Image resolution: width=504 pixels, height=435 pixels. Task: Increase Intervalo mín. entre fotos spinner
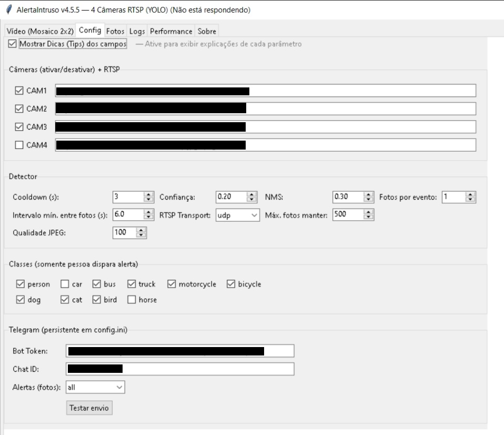click(x=147, y=212)
